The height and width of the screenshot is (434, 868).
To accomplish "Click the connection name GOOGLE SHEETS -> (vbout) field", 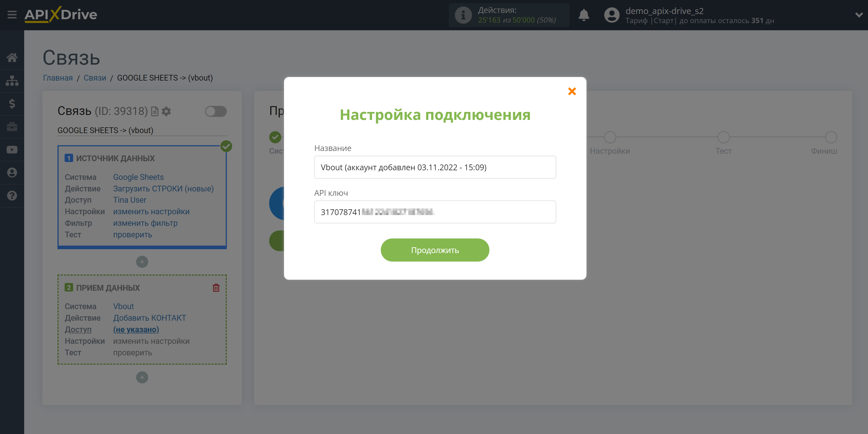I will pyautogui.click(x=142, y=130).
